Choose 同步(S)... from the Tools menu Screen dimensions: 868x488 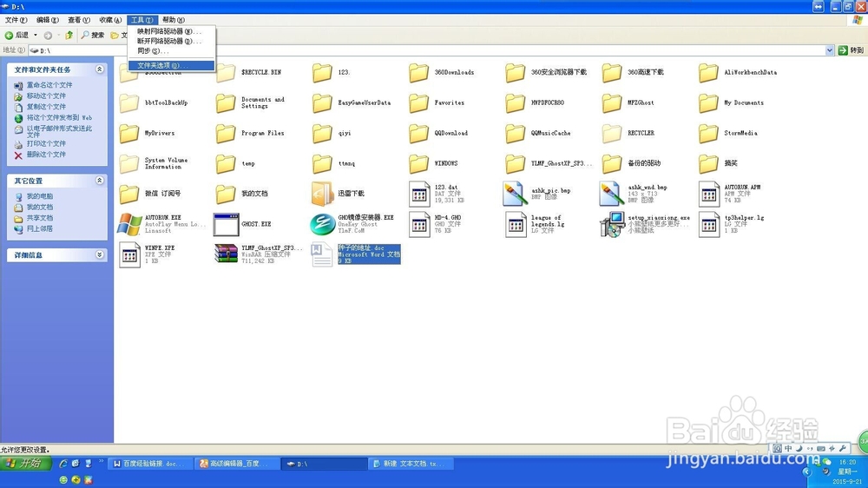(171, 51)
